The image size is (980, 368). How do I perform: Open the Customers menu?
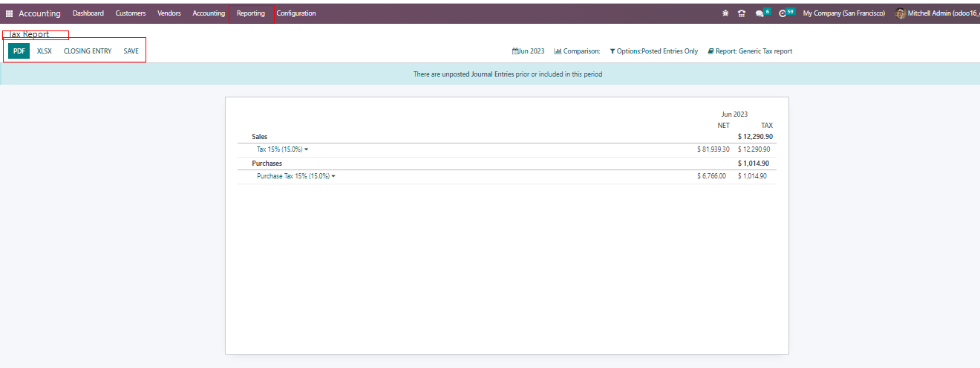click(131, 13)
